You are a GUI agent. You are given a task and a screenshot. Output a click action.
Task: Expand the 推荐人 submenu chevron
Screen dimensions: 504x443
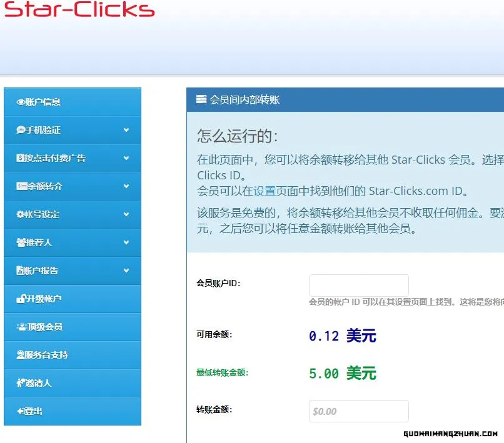tap(126, 242)
